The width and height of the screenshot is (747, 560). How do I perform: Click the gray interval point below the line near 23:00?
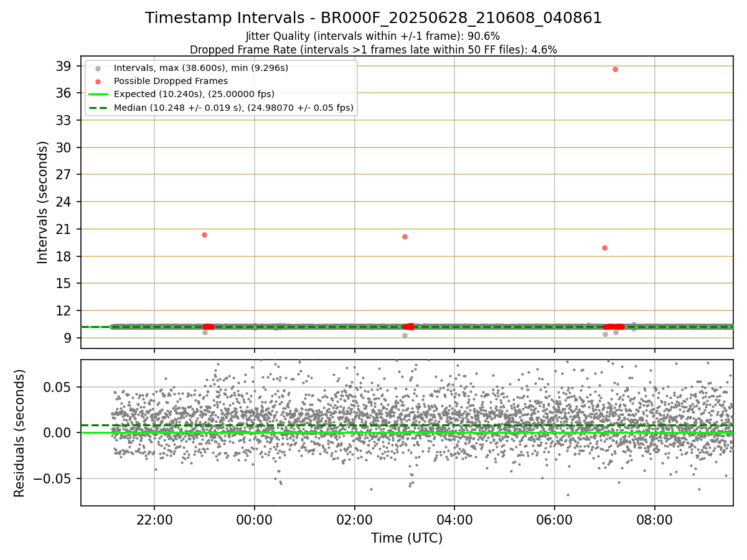(205, 332)
